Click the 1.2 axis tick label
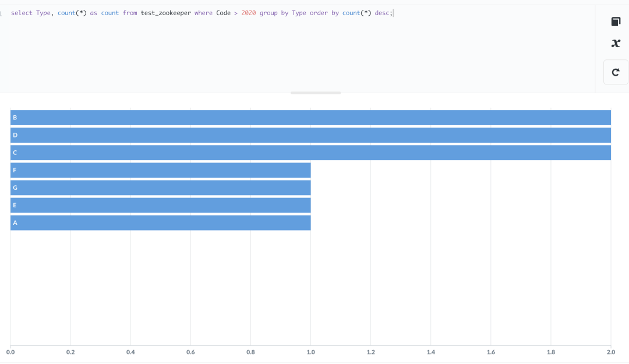Image resolution: width=629 pixels, height=364 pixels. coord(370,352)
